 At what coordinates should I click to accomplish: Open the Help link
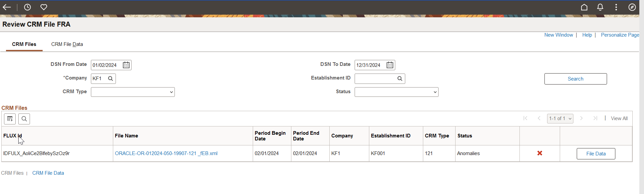(x=587, y=35)
